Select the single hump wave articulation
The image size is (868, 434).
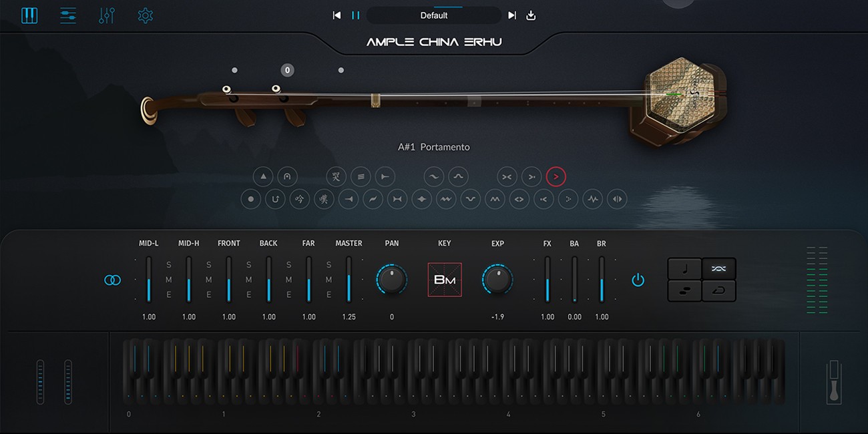point(458,176)
